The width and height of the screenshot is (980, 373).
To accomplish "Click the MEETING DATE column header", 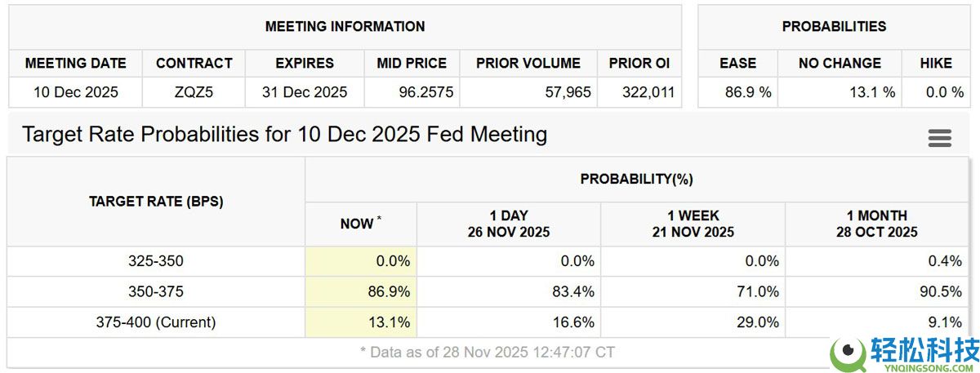I will [76, 63].
